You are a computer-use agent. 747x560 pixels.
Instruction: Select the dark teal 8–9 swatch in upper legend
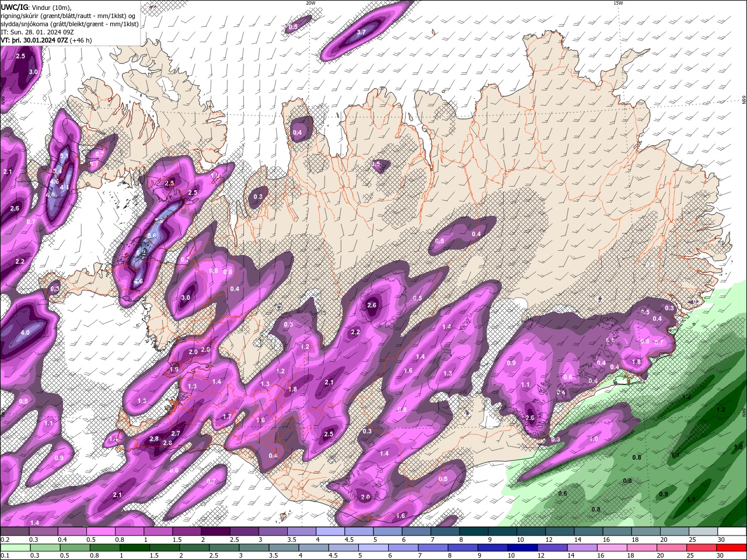tap(473, 531)
